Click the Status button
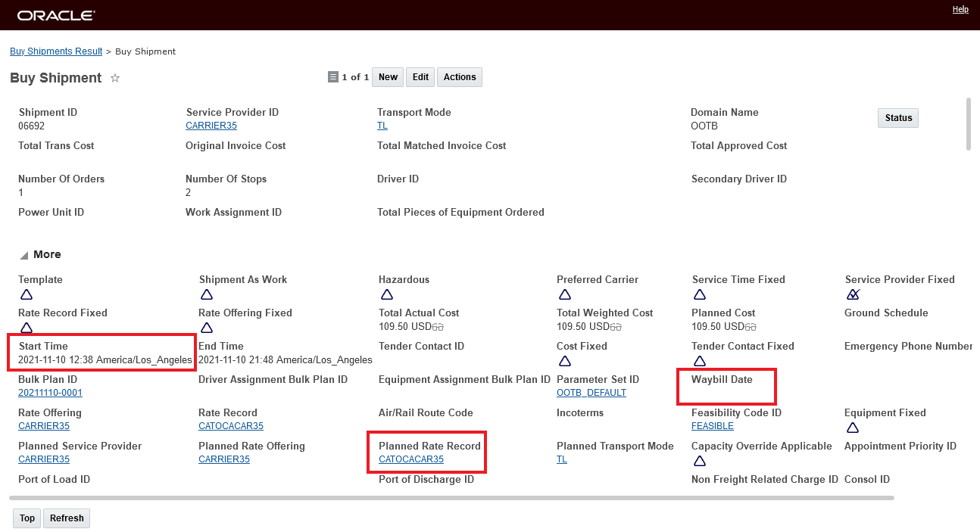The width and height of the screenshot is (980, 532). coord(898,118)
